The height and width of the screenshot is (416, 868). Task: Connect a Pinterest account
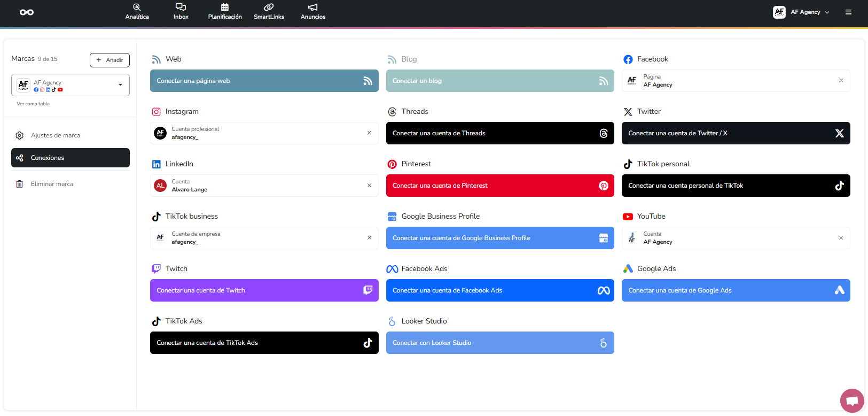tap(500, 186)
